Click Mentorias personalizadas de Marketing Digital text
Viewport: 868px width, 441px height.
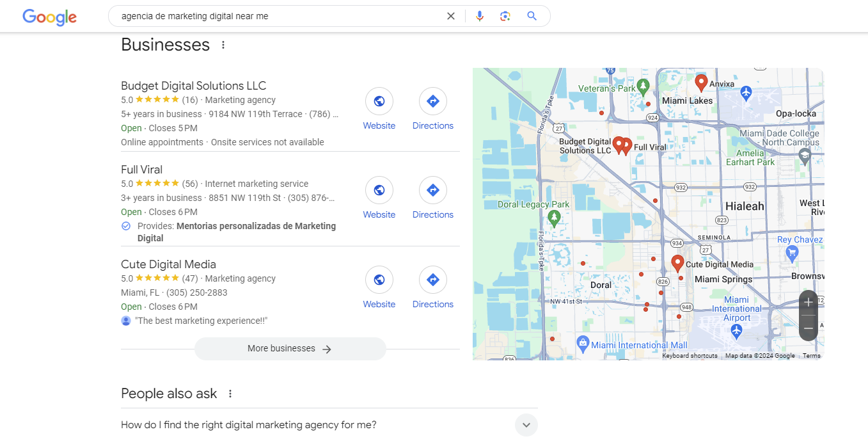[237, 232]
